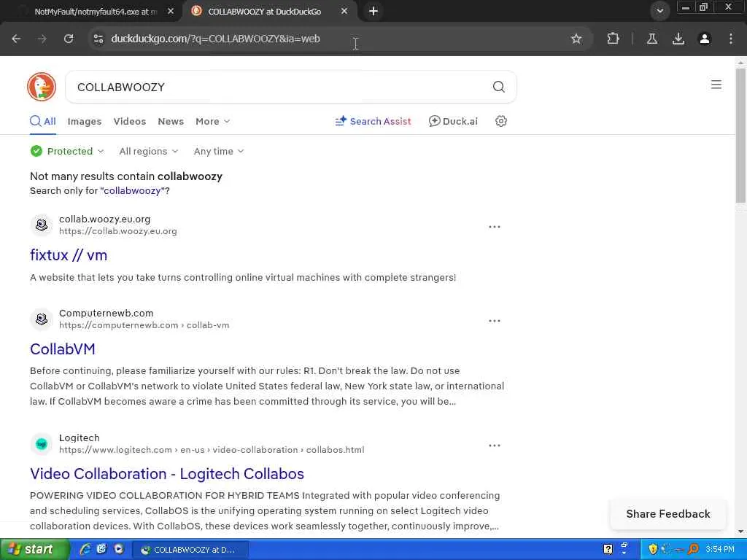Click the Share Feedback button

coord(668,514)
